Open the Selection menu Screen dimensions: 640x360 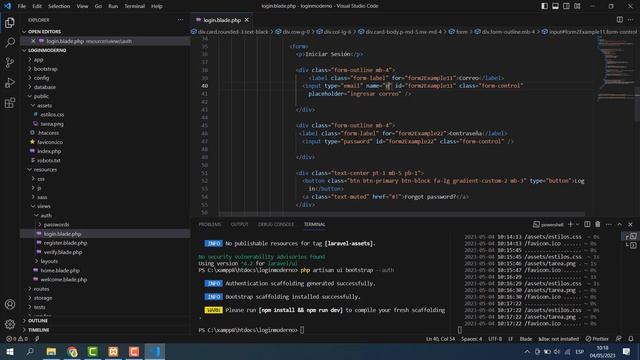(59, 6)
